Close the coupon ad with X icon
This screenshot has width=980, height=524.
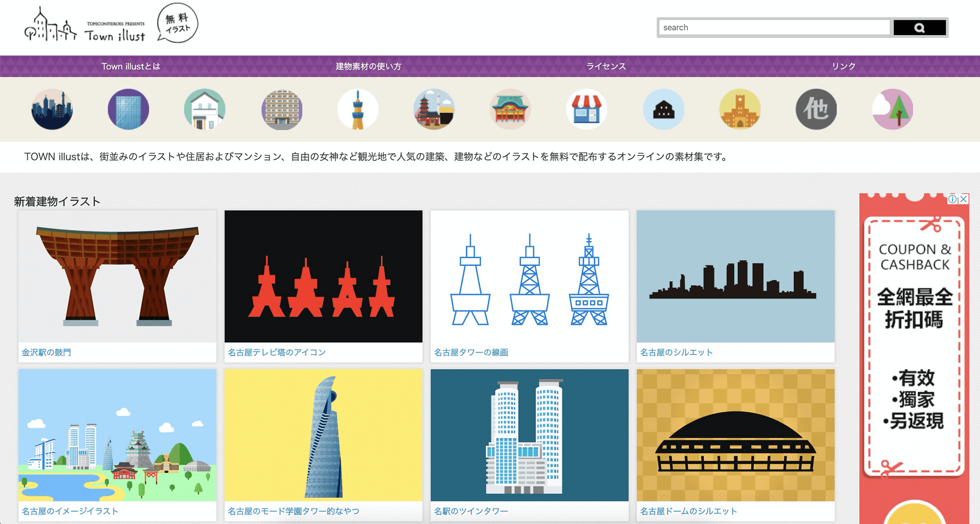[963, 199]
